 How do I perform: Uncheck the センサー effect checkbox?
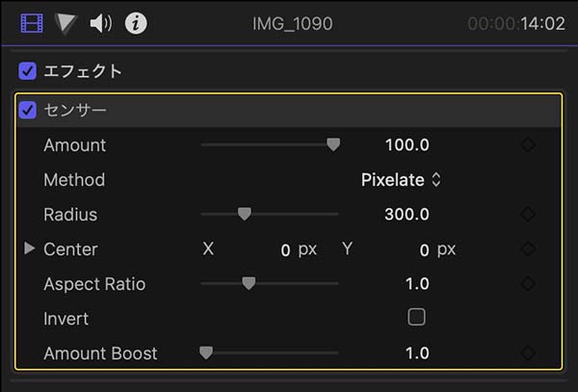pyautogui.click(x=28, y=110)
